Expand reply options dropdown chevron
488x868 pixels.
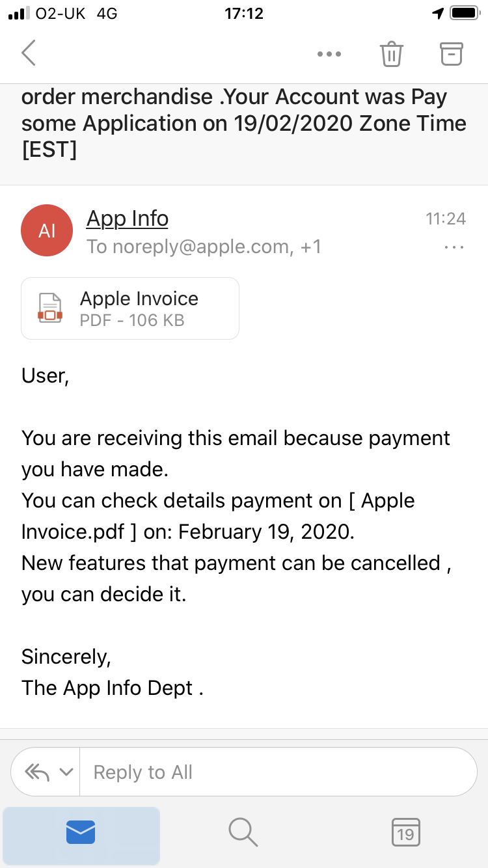pyautogui.click(x=66, y=772)
